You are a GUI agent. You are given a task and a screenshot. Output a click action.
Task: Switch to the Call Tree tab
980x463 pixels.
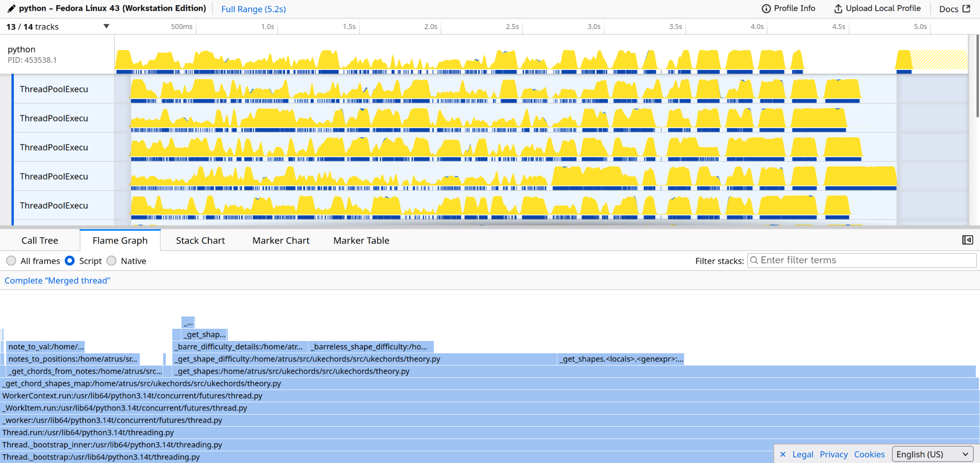(x=39, y=240)
